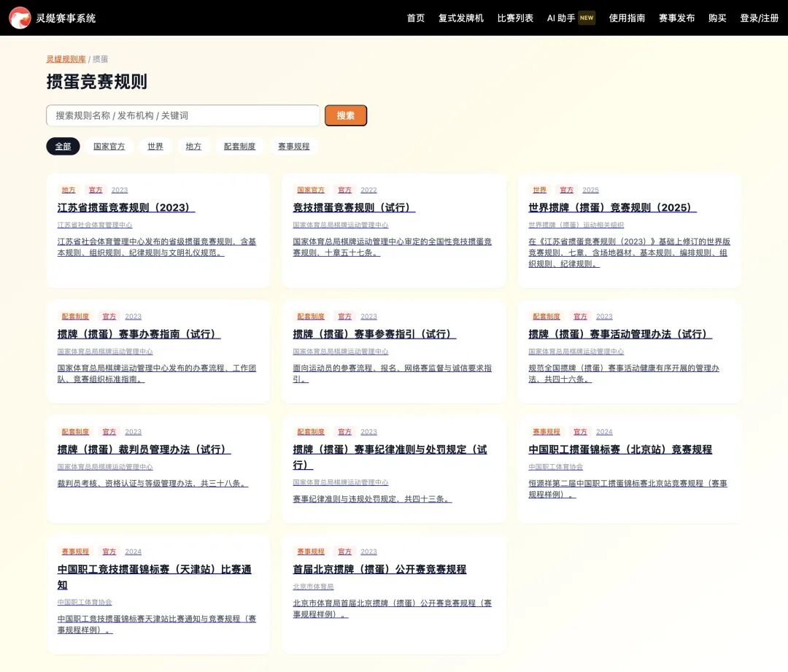Viewport: 788px width, 672px height.
Task: Click the 官方 tag on the 首届北京 card
Action: (x=344, y=552)
